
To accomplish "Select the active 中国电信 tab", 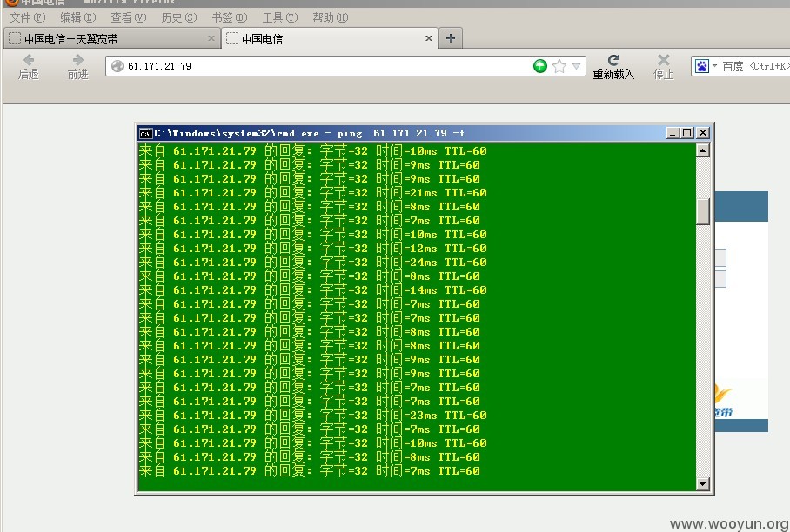I will pos(329,39).
